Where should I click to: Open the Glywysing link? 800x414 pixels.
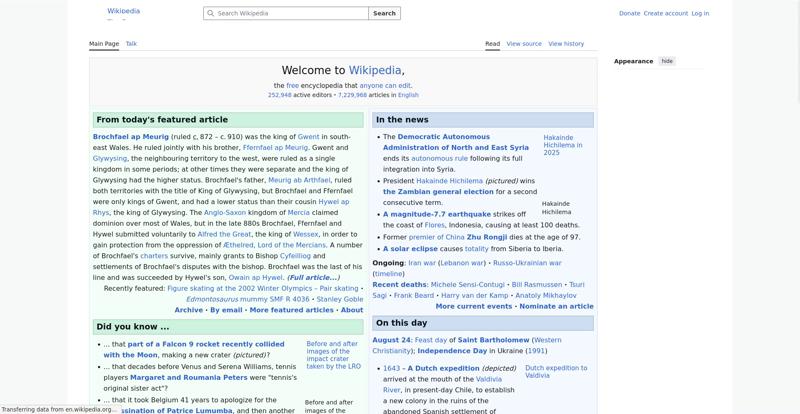point(110,159)
